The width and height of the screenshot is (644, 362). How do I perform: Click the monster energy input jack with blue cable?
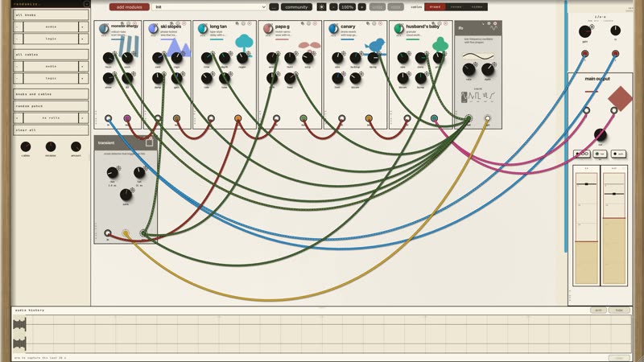pos(108,118)
